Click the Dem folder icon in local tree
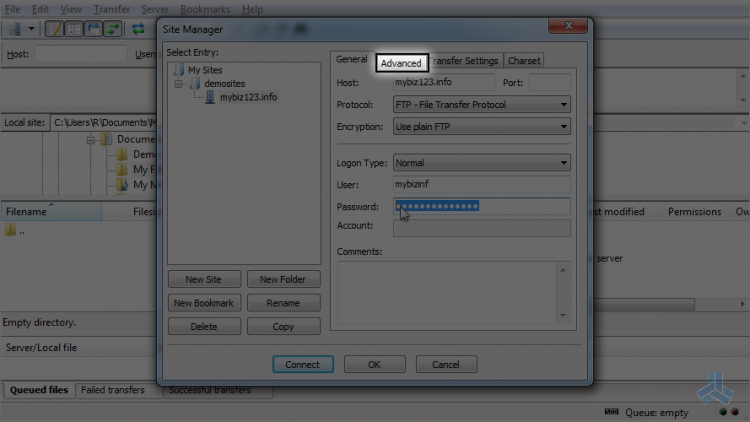This screenshot has width=750, height=422. coord(122,155)
